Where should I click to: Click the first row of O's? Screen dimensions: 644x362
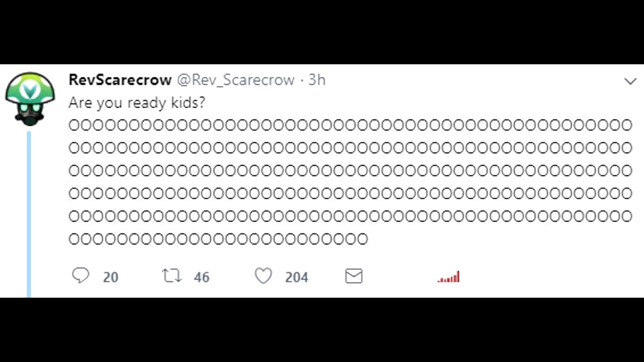[350, 125]
